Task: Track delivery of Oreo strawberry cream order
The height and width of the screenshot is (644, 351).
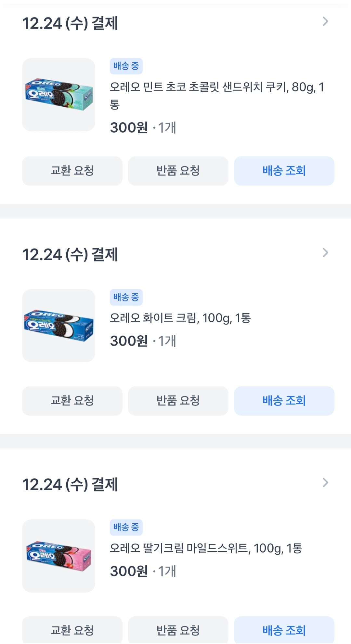Action: tap(284, 630)
